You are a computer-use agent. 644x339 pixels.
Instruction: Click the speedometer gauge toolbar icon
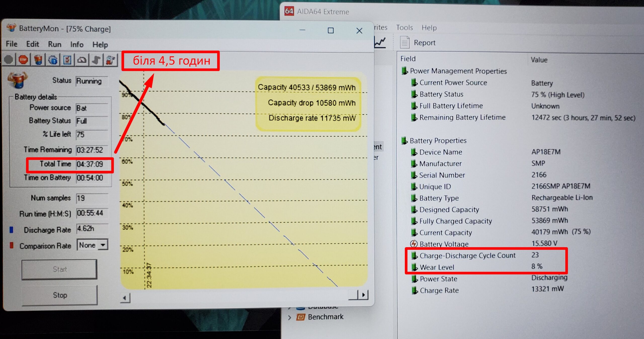tap(82, 60)
